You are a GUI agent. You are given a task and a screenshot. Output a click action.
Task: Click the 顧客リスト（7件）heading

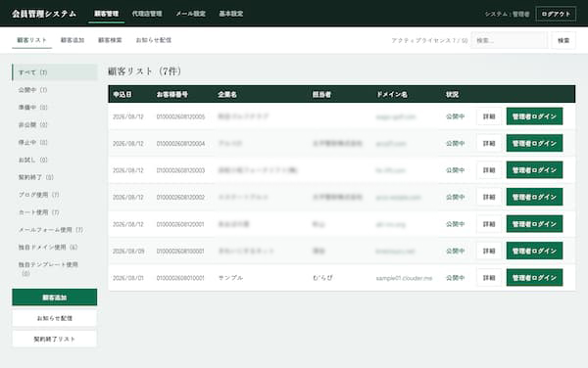click(145, 71)
